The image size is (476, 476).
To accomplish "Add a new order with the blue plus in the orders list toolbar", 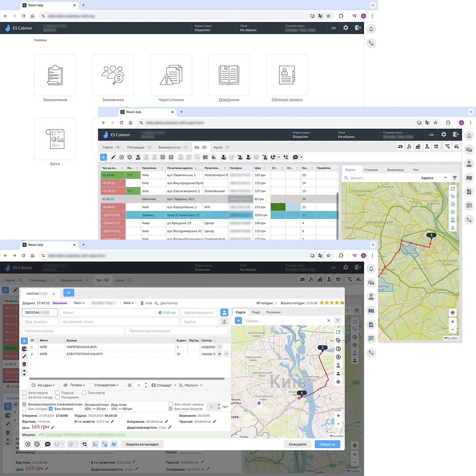I will [104, 157].
